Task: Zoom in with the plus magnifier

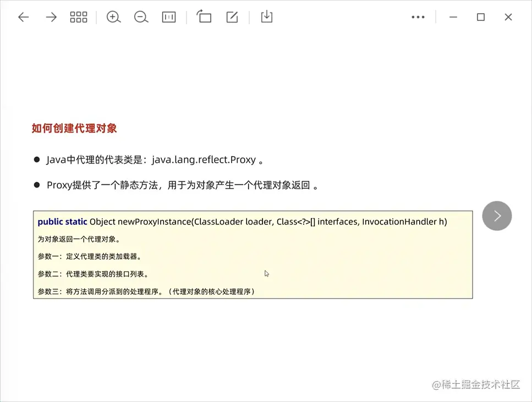Action: click(x=113, y=17)
